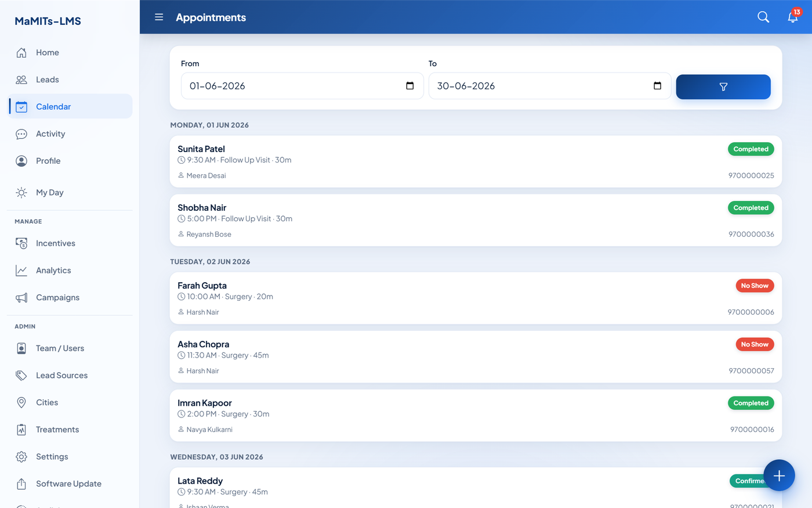The height and width of the screenshot is (508, 812).
Task: Select Lata Reddy appointment name
Action: [200, 481]
